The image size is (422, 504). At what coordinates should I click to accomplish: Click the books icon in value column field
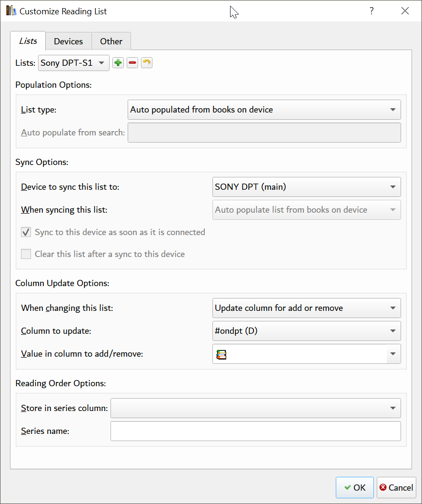pyautogui.click(x=221, y=354)
